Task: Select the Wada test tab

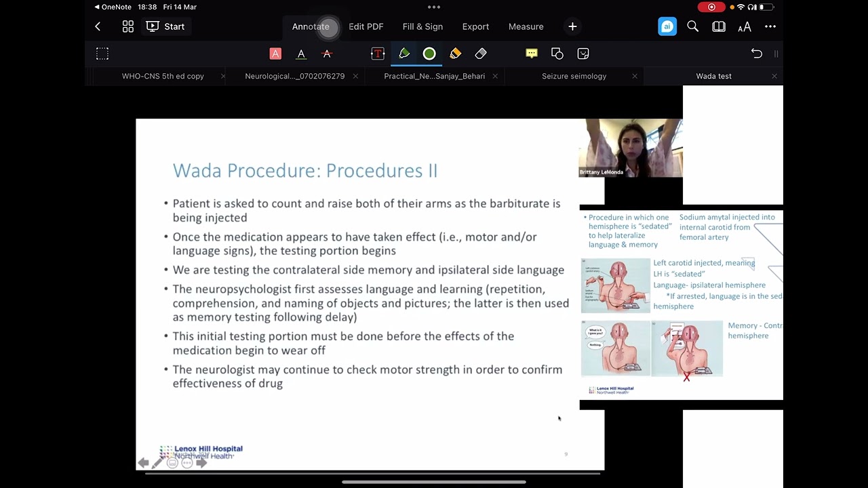Action: click(713, 76)
